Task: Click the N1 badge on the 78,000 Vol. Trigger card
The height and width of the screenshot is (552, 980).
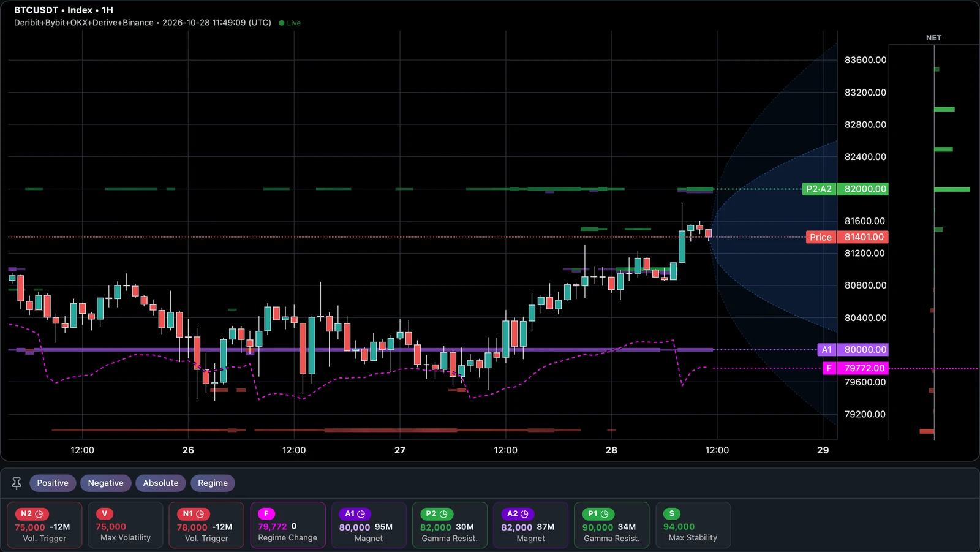Action: [x=194, y=513]
